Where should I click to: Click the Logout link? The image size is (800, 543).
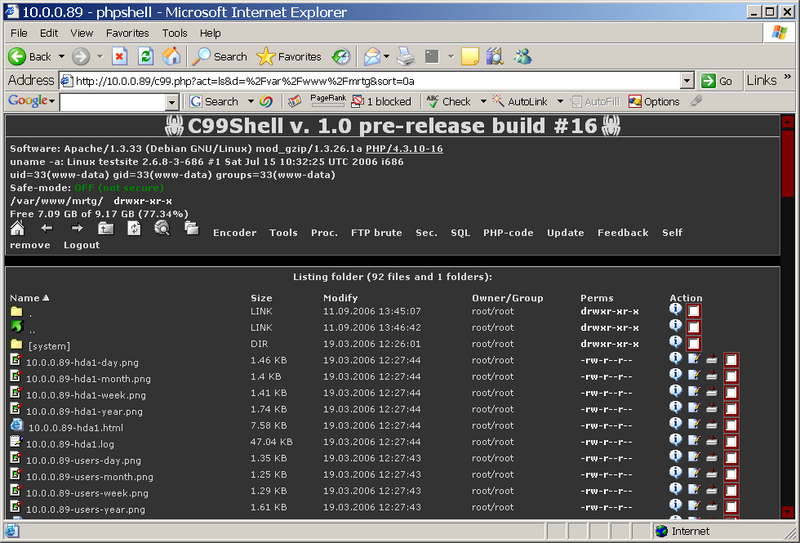coord(82,245)
